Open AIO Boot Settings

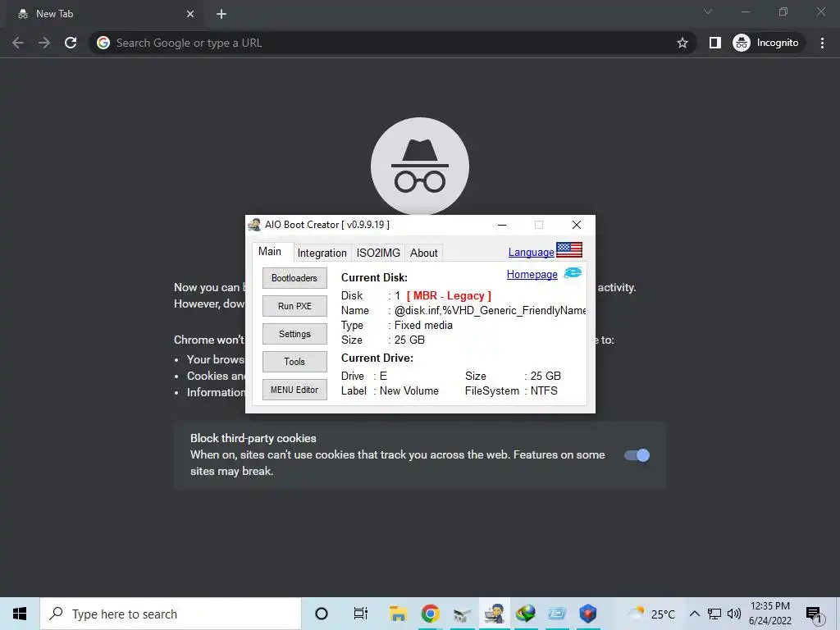pos(294,334)
